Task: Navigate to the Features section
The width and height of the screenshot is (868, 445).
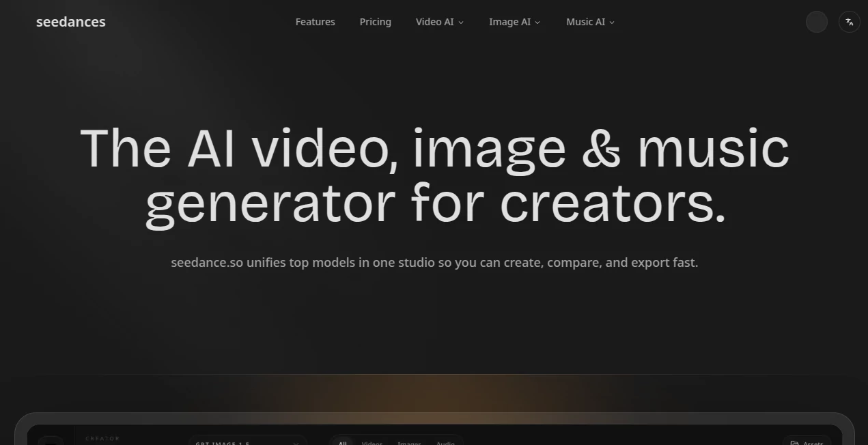Action: point(315,21)
